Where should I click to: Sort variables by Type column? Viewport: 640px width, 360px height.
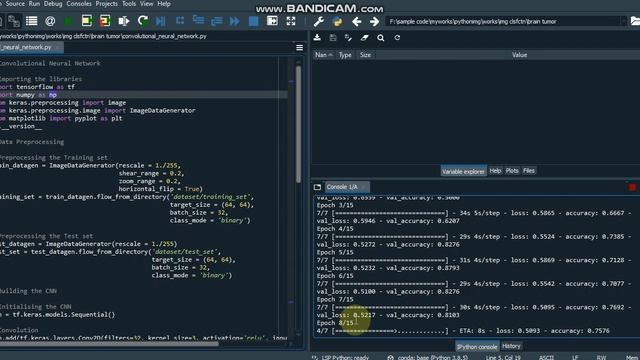(x=345, y=55)
